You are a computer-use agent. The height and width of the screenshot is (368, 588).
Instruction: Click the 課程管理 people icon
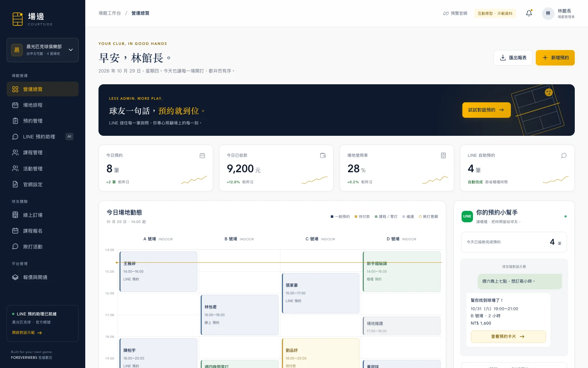[15, 152]
